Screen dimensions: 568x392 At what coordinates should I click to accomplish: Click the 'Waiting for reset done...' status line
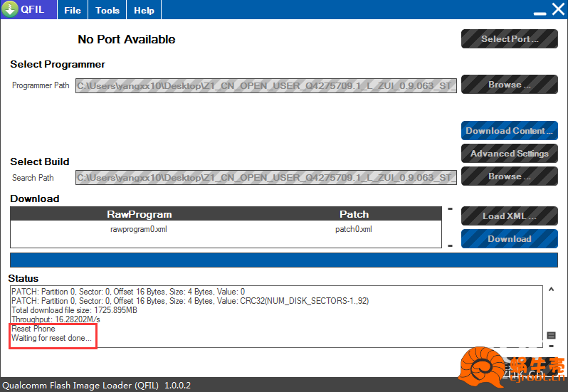pos(51,338)
